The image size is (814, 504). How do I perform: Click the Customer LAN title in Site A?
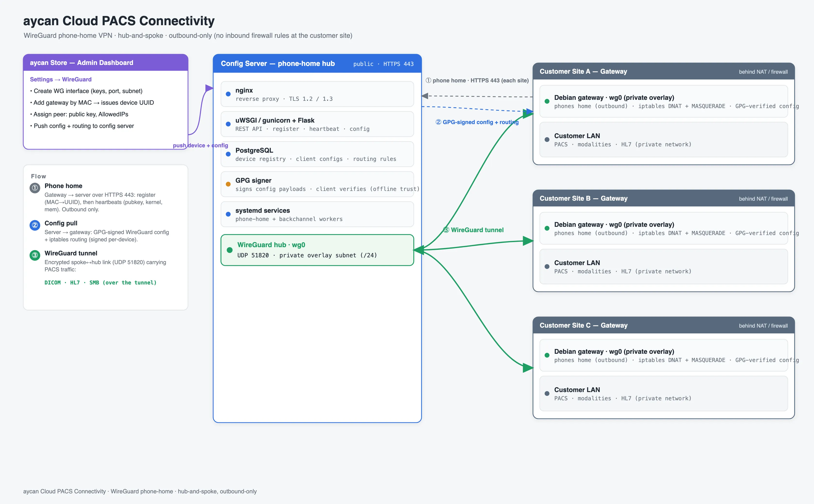coord(577,136)
